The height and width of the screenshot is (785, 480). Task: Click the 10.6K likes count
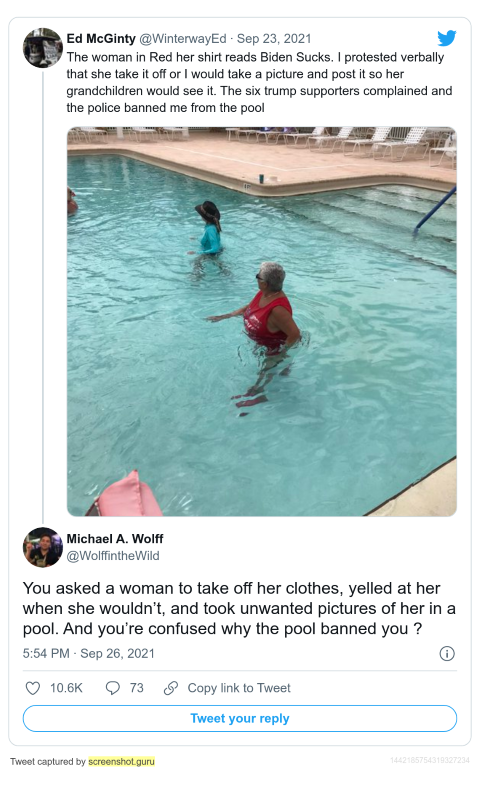click(66, 688)
